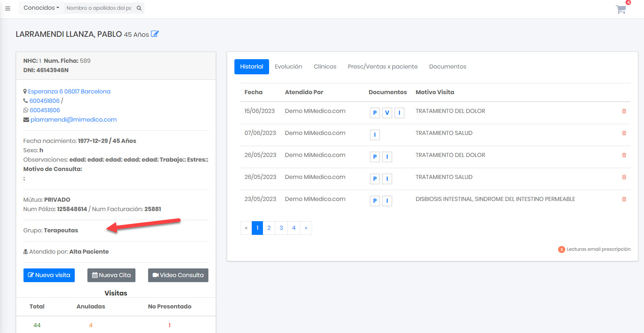This screenshot has width=644, height=333.
Task: Click the Nueva visita button
Action: [49, 275]
